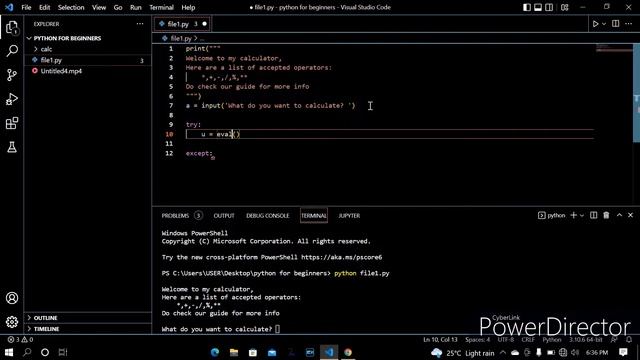The width and height of the screenshot is (640, 360).
Task: Open the Edit menu
Action: tap(44, 7)
